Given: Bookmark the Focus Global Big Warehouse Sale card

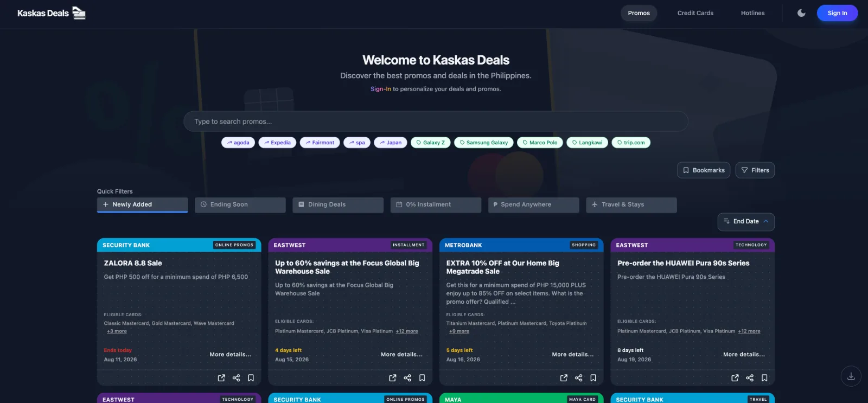Looking at the screenshot, I should click(x=422, y=378).
